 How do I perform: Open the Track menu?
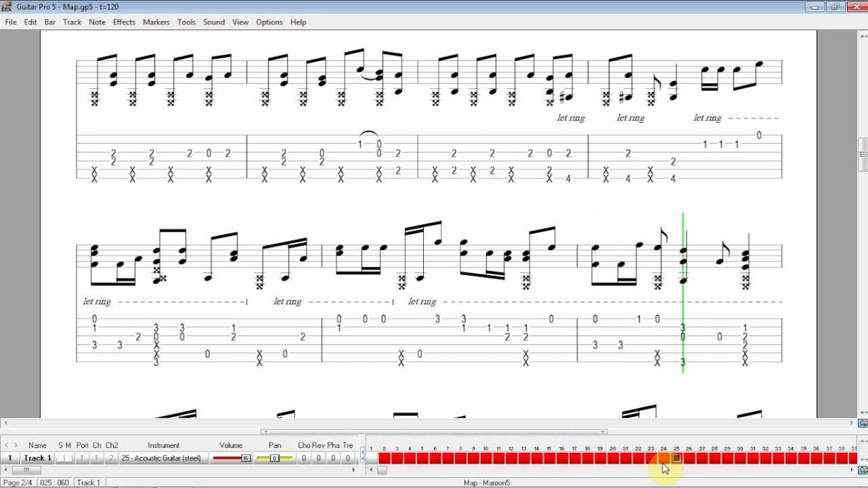72,22
